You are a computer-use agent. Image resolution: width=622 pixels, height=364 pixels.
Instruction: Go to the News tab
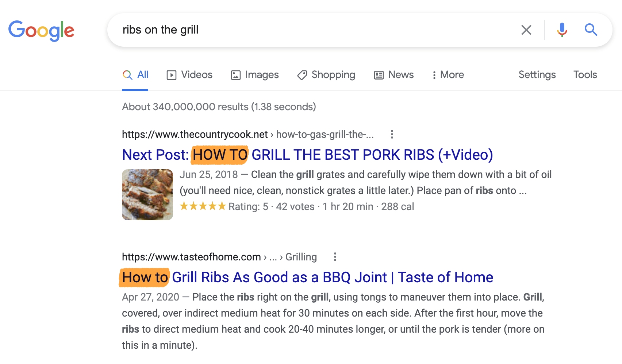point(394,75)
